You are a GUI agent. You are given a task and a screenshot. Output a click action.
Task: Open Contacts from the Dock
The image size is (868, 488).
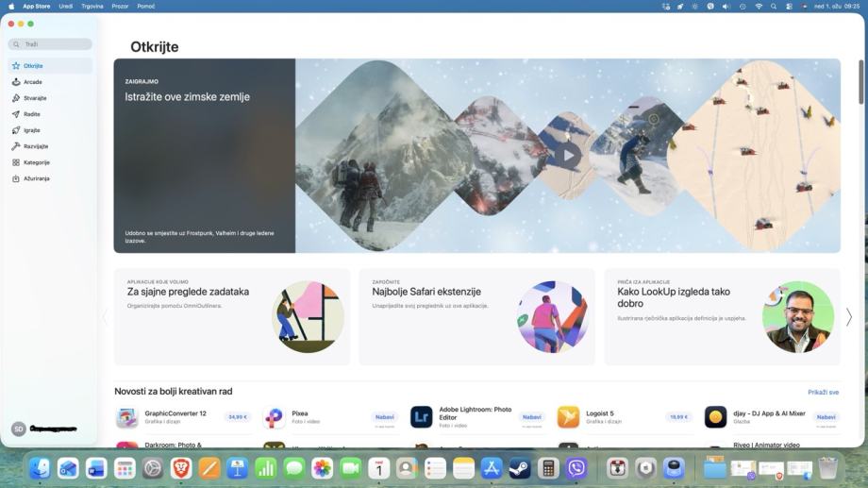(x=407, y=468)
